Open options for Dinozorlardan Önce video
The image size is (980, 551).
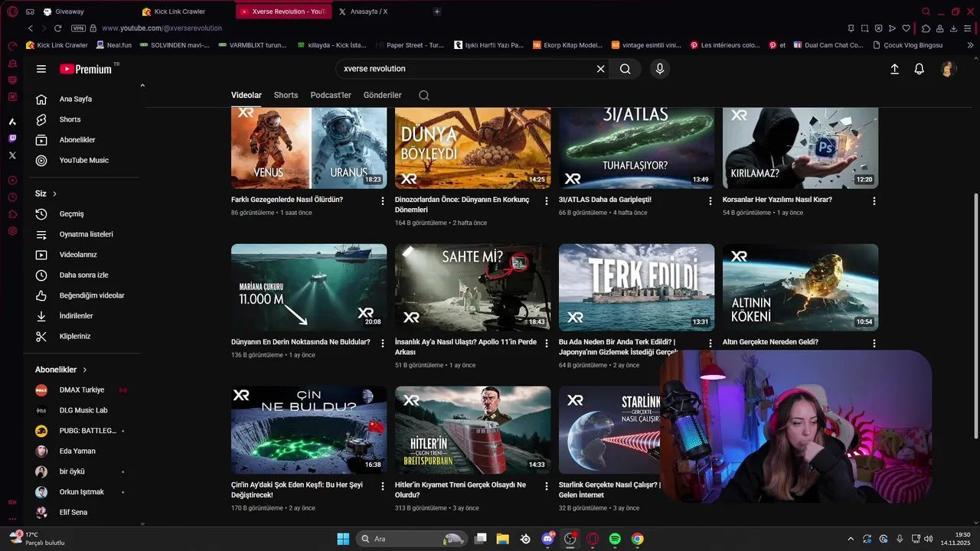547,201
